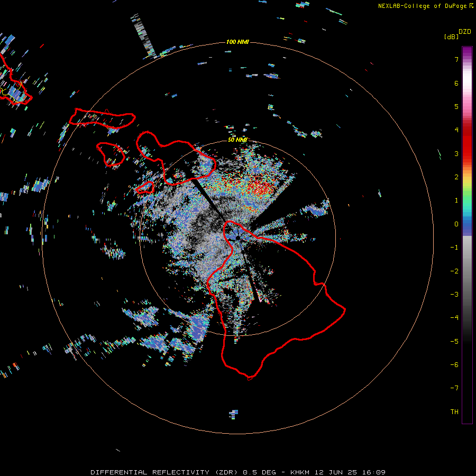476x476 pixels.
Task: Click the -2 value on color scale
Action: 454,271
